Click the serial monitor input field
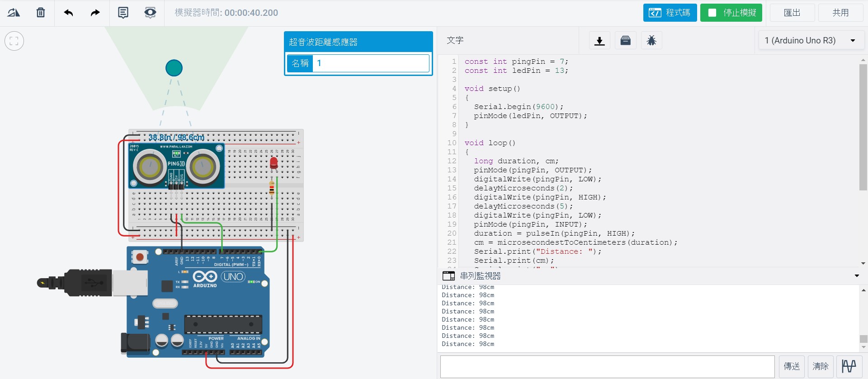Image resolution: width=868 pixels, height=379 pixels. coord(608,366)
